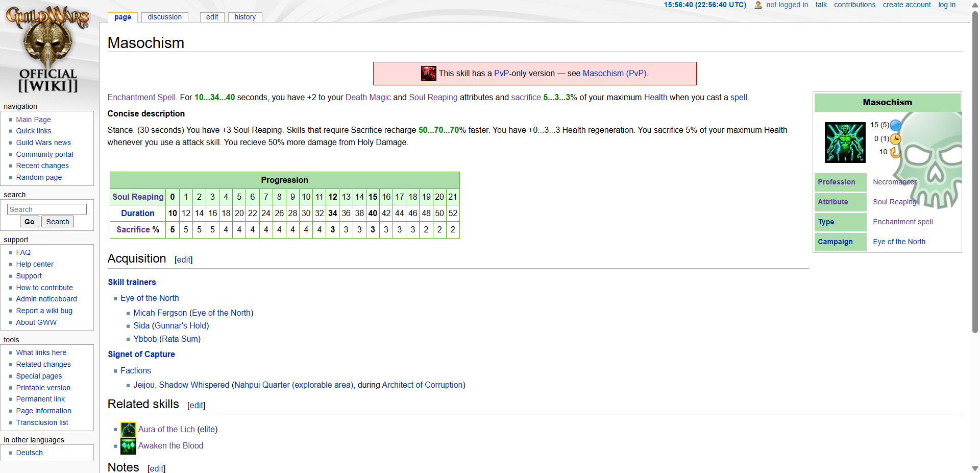This screenshot has width=980, height=473.
Task: Open How to contribute
Action: click(44, 288)
